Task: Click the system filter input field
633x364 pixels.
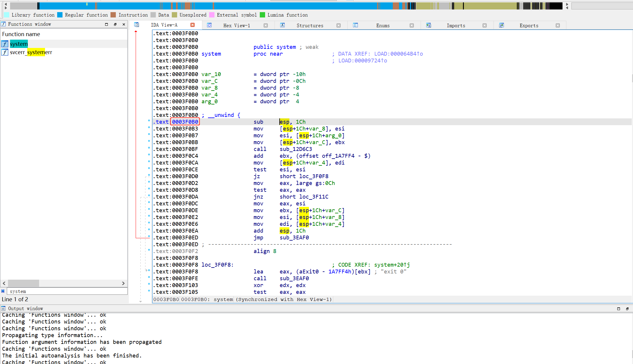Action: [x=67, y=291]
